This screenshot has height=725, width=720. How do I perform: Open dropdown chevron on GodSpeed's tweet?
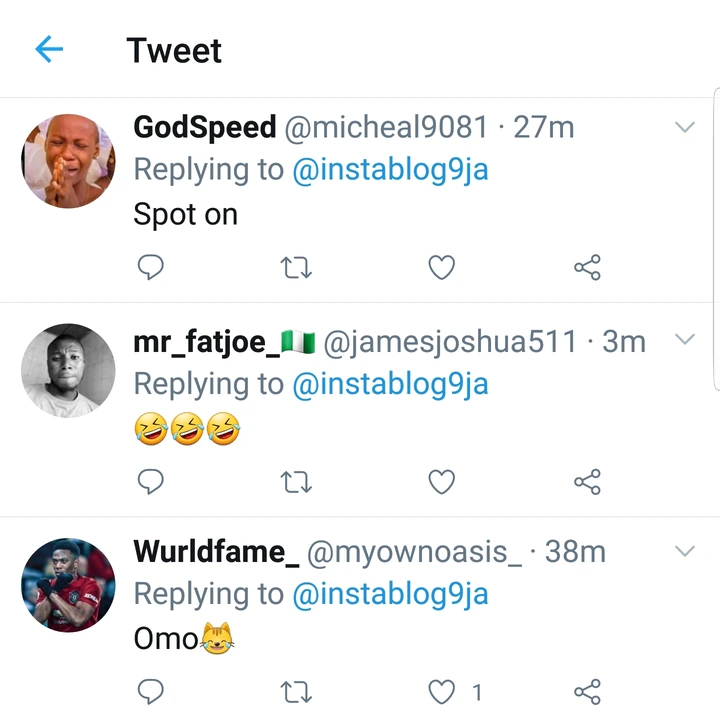tap(685, 127)
